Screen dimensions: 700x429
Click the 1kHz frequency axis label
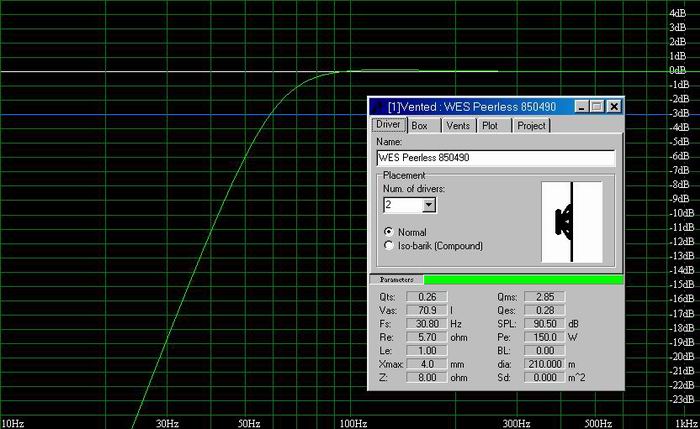(x=687, y=423)
